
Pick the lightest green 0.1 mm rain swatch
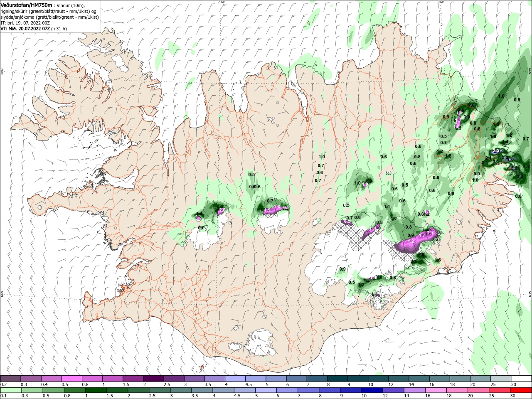click(x=10, y=390)
